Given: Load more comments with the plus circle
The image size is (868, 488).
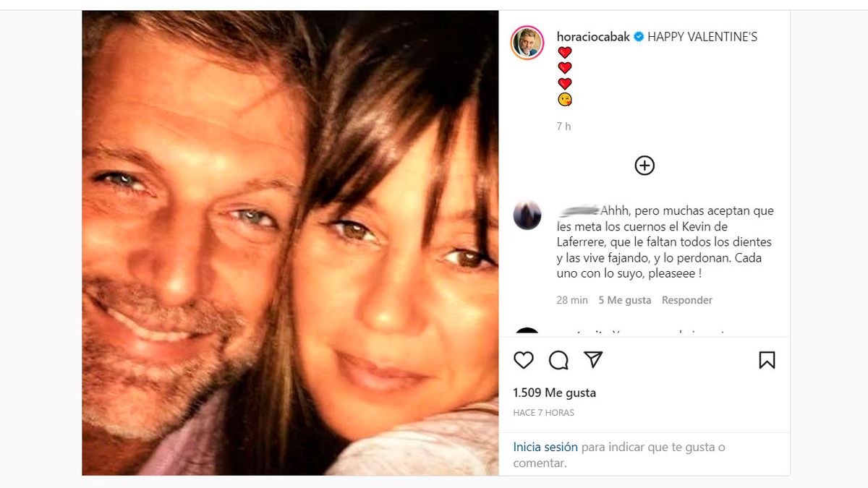Looking at the screenshot, I should pyautogui.click(x=644, y=166).
